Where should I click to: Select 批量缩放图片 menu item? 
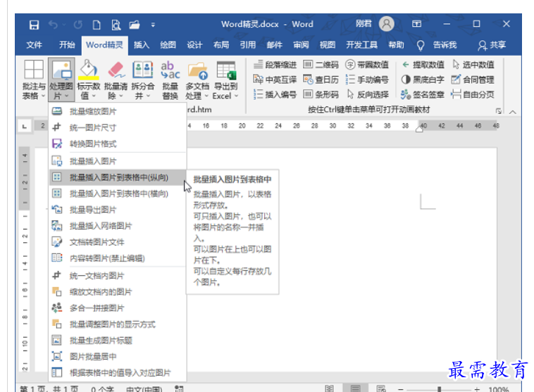pos(118,111)
